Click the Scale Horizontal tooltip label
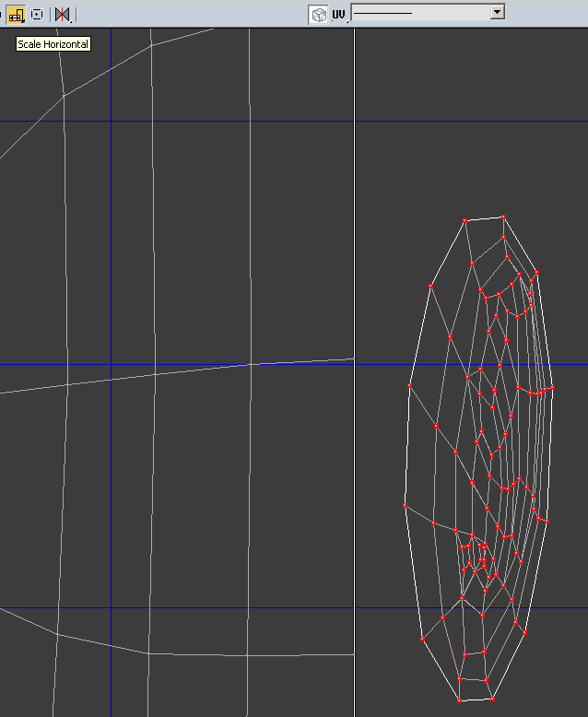588x717 pixels. point(53,44)
